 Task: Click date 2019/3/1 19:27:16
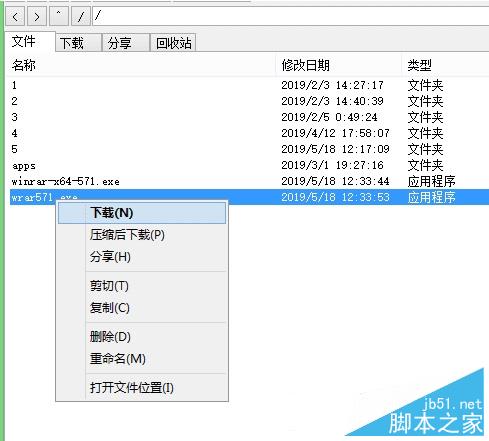[x=332, y=165]
